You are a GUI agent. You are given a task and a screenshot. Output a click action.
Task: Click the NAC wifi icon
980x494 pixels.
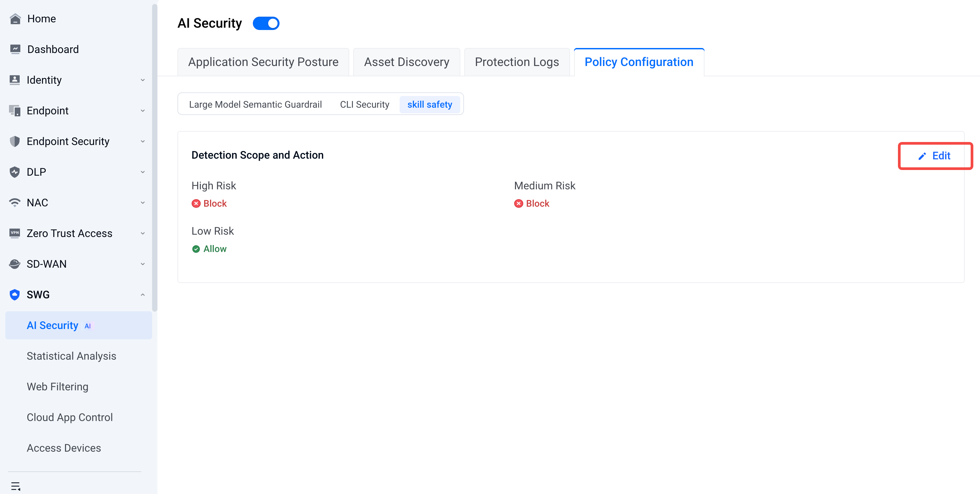pos(15,203)
